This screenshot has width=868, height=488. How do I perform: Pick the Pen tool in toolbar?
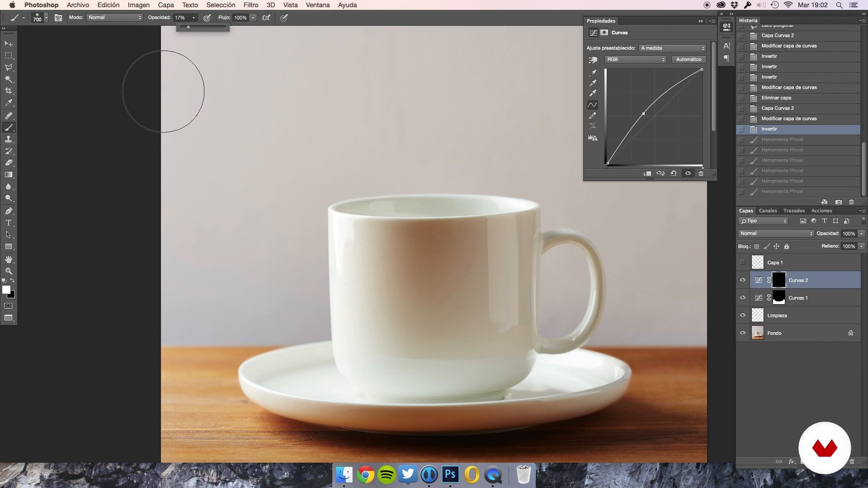[9, 211]
